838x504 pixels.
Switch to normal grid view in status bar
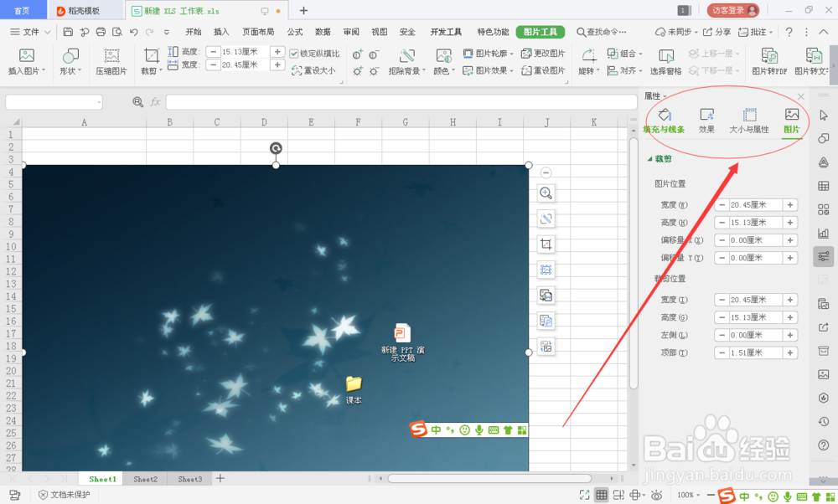pyautogui.click(x=601, y=495)
